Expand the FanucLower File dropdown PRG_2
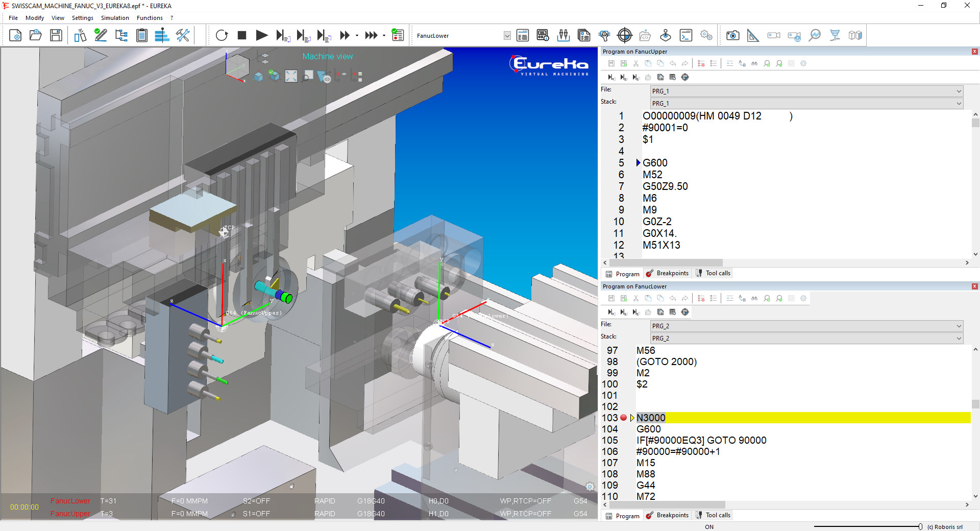The image size is (980, 531). pyautogui.click(x=959, y=326)
